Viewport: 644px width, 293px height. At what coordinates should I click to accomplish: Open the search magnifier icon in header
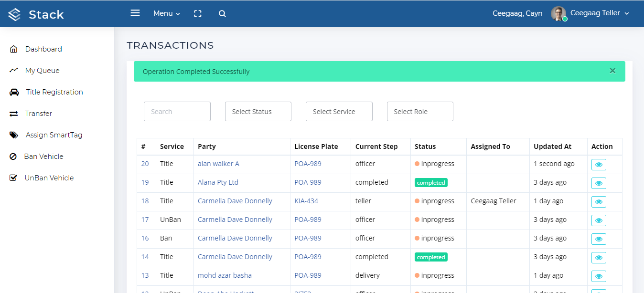click(222, 14)
